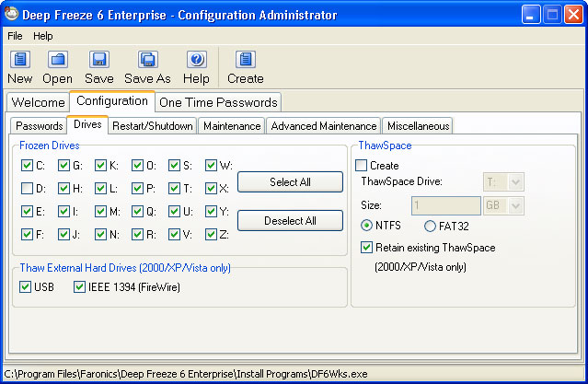Uncheck the G: drive checkbox
The width and height of the screenshot is (588, 384).
tap(63, 165)
